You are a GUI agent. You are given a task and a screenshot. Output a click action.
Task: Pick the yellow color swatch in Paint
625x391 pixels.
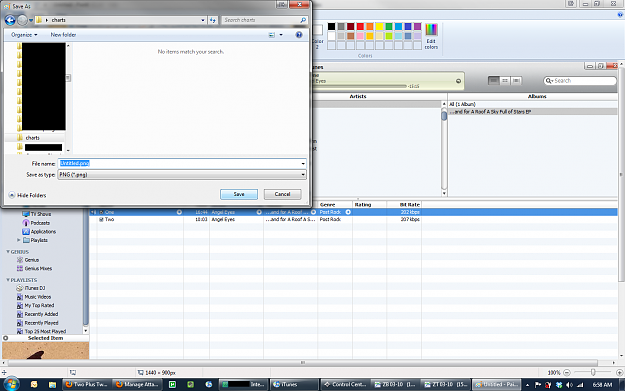(379, 26)
